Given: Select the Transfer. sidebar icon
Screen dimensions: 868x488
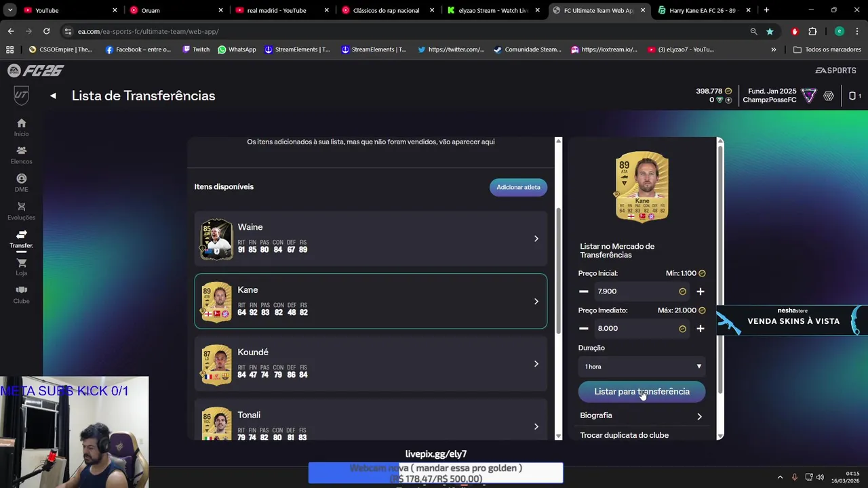Looking at the screenshot, I should [x=21, y=239].
